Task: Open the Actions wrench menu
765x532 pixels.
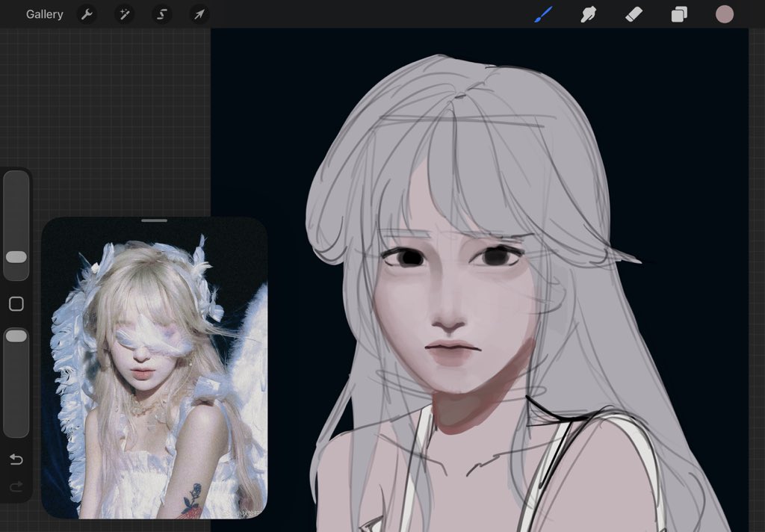Action: [87, 15]
